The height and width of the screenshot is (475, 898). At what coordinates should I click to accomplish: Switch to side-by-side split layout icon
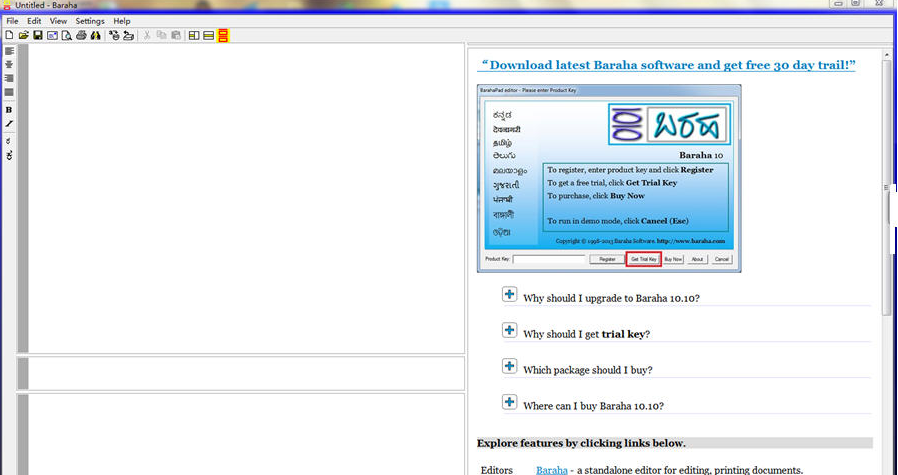tap(194, 36)
